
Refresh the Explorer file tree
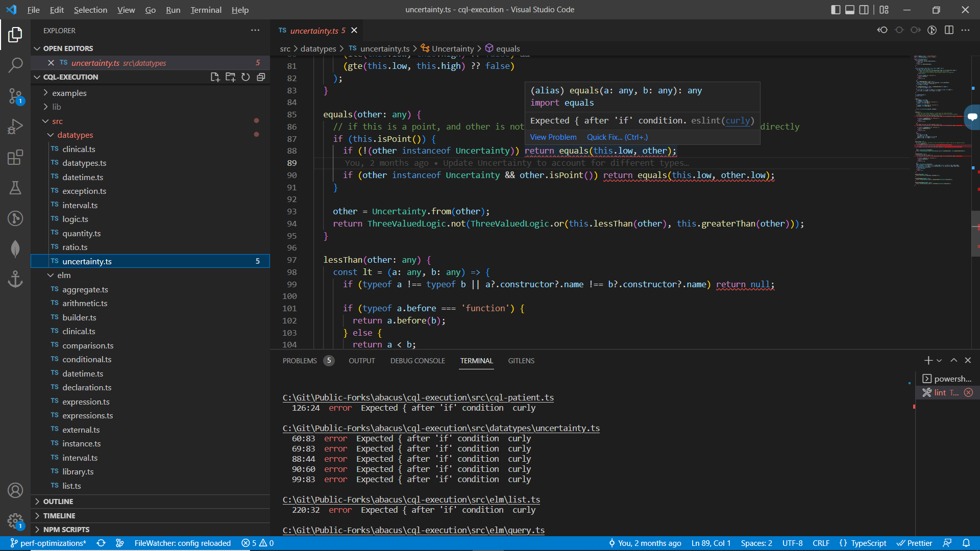246,77
